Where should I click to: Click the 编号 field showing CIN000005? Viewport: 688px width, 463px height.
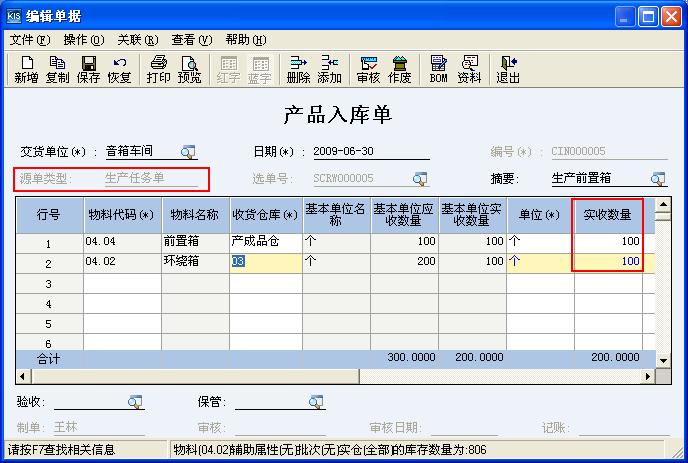coord(609,151)
